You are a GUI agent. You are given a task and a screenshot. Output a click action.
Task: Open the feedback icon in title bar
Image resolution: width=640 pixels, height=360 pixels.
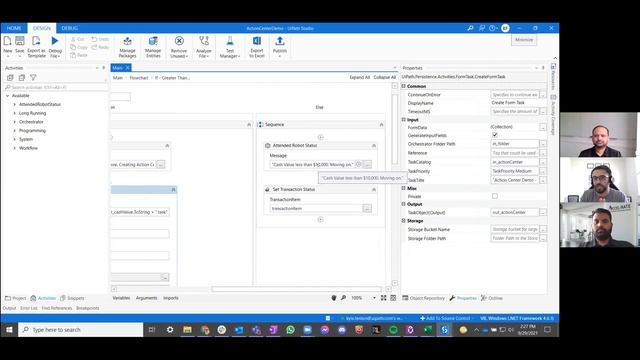(482, 28)
